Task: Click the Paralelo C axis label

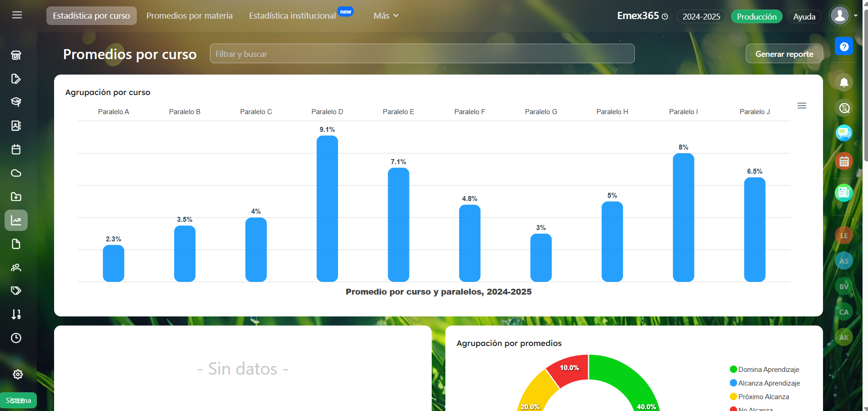Action: tap(256, 112)
